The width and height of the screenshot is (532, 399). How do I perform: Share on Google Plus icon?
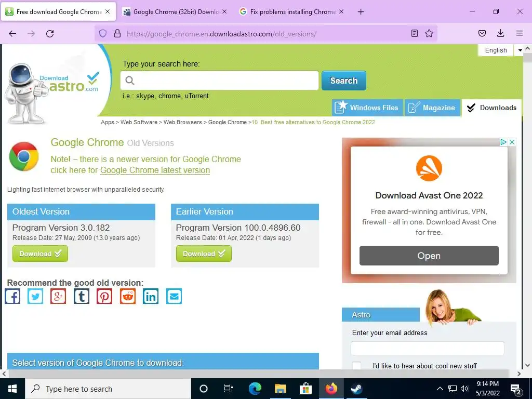(58, 296)
